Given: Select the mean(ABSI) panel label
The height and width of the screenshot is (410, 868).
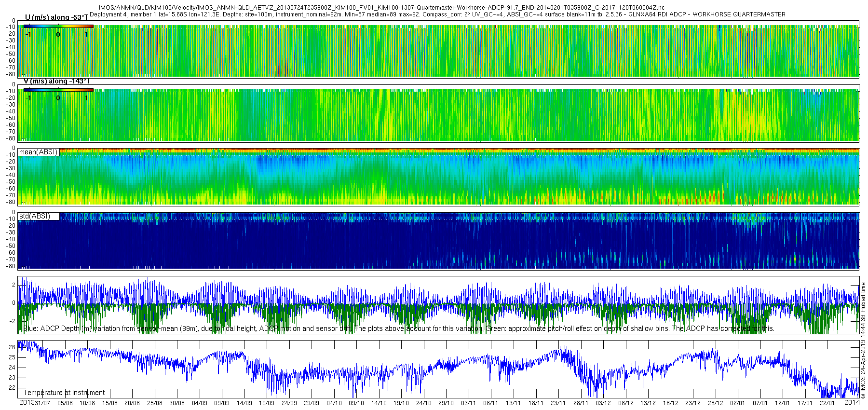Looking at the screenshot, I should pyautogui.click(x=39, y=152).
